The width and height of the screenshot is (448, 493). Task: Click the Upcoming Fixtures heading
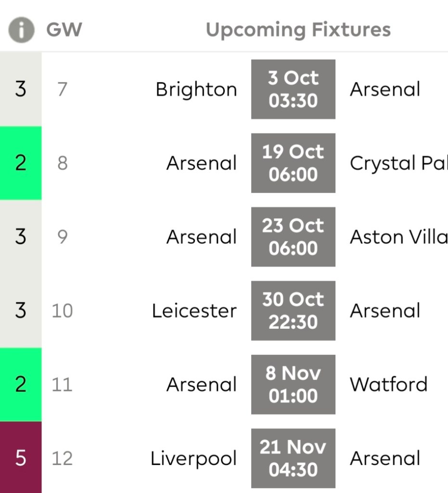tap(298, 30)
